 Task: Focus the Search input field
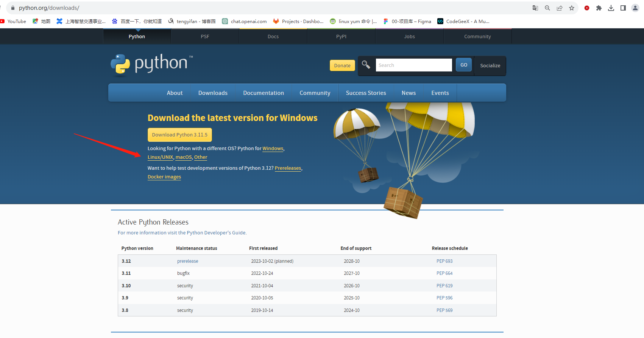414,65
